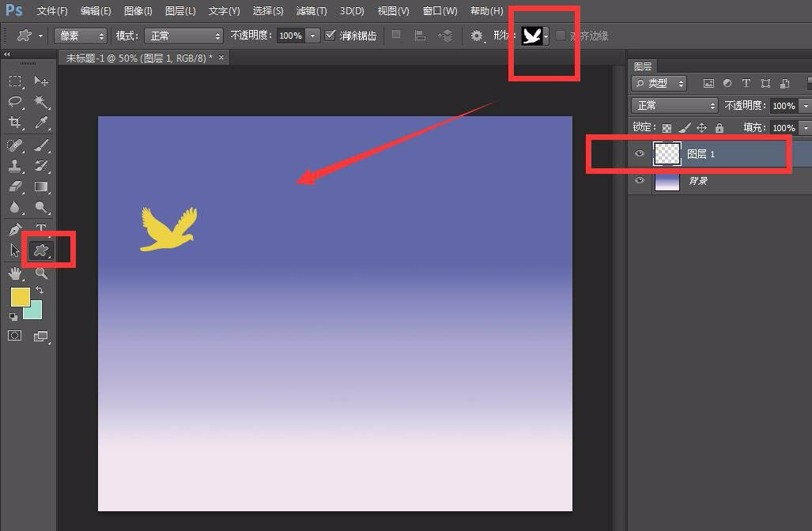Select the Crop tool
The image size is (812, 531).
[15, 122]
